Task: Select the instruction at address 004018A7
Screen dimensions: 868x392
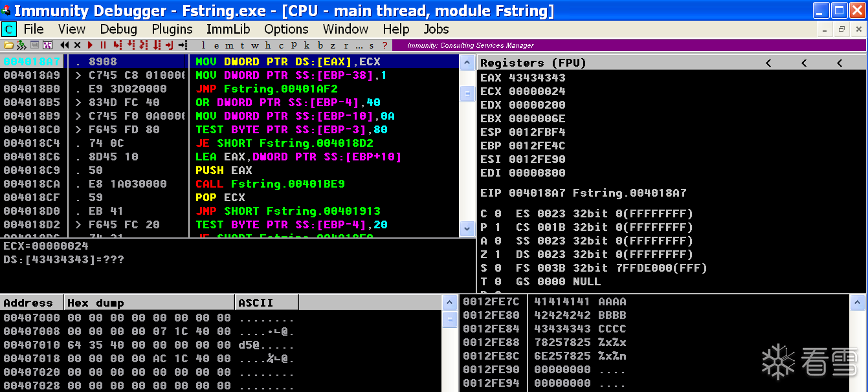Action: 230,62
